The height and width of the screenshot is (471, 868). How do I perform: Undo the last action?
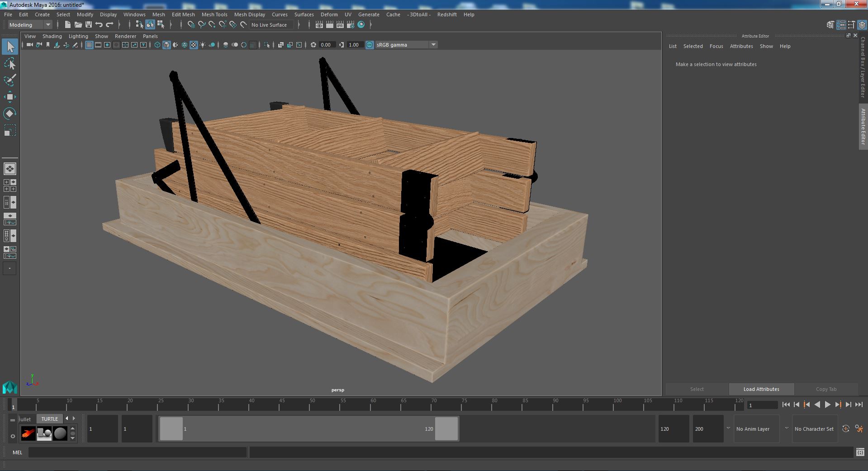coord(99,25)
